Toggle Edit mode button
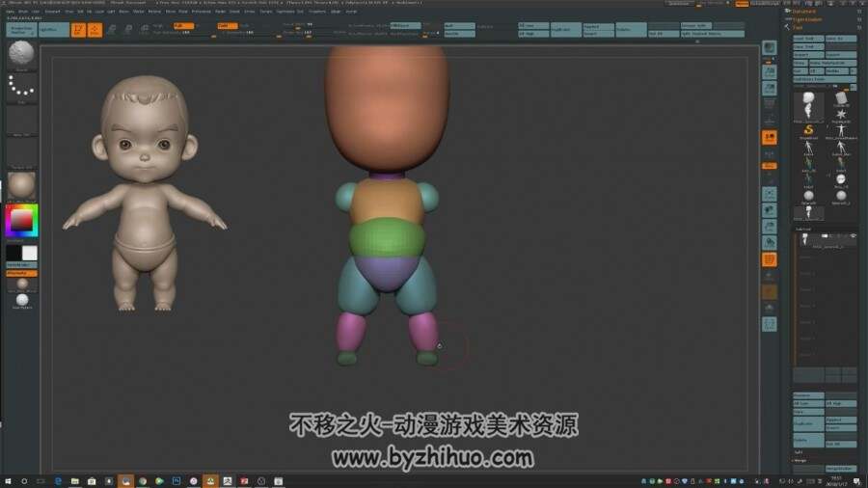Screen dimensions: 868x488 tap(78, 29)
